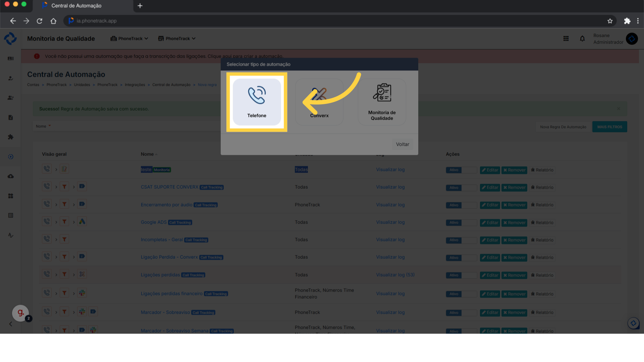
Task: Click the phone icon in the teste row
Action: pos(47,169)
